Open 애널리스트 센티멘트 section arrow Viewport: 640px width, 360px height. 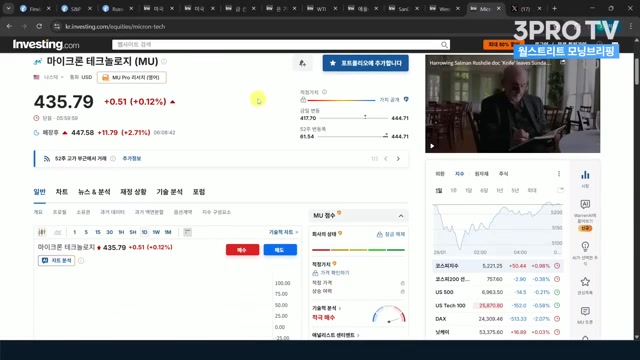(x=358, y=336)
